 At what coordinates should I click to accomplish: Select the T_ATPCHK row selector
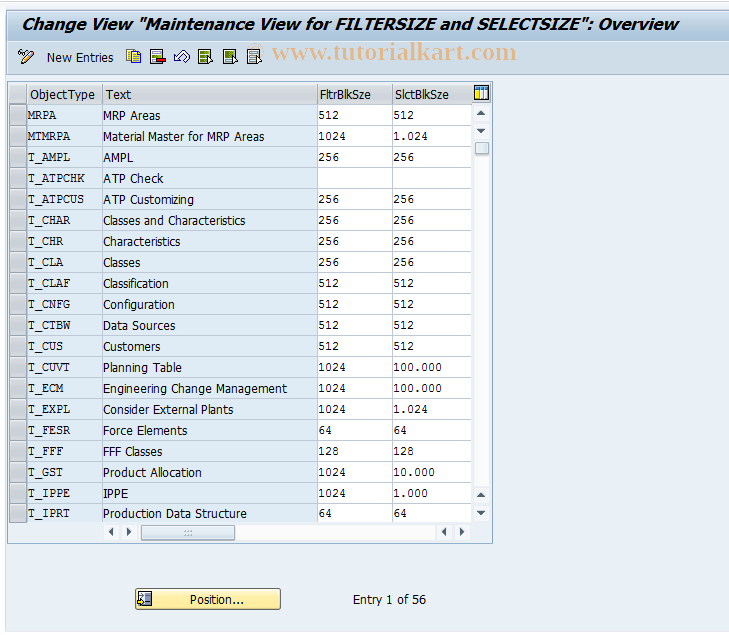point(18,178)
